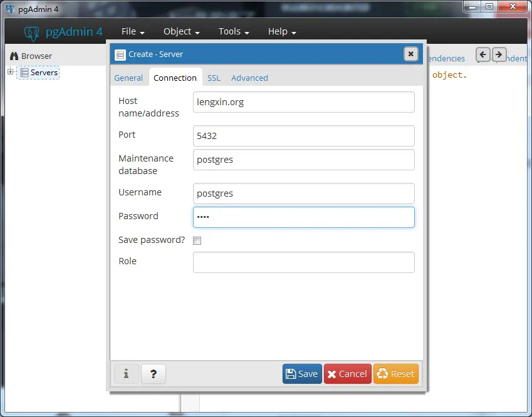Viewport: 532px width, 417px height.
Task: Open the Advanced tab
Action: pos(250,78)
